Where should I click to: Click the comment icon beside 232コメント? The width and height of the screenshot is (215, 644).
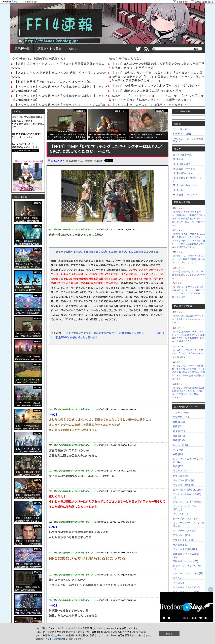point(49,160)
